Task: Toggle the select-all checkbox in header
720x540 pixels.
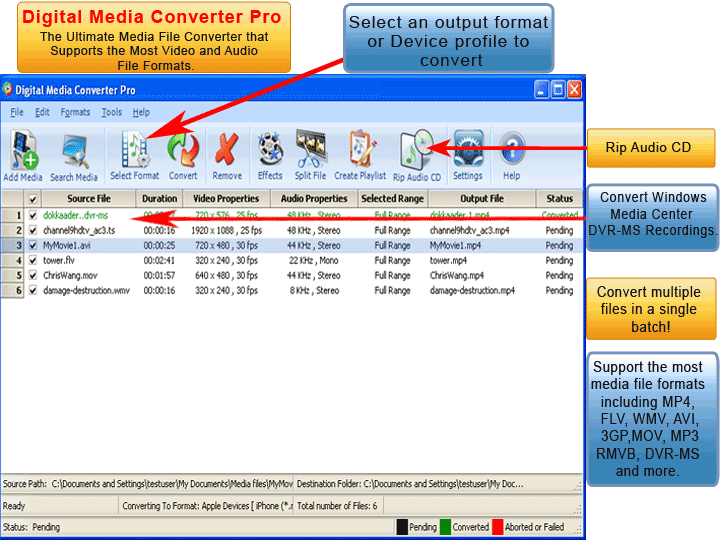Action: click(33, 199)
